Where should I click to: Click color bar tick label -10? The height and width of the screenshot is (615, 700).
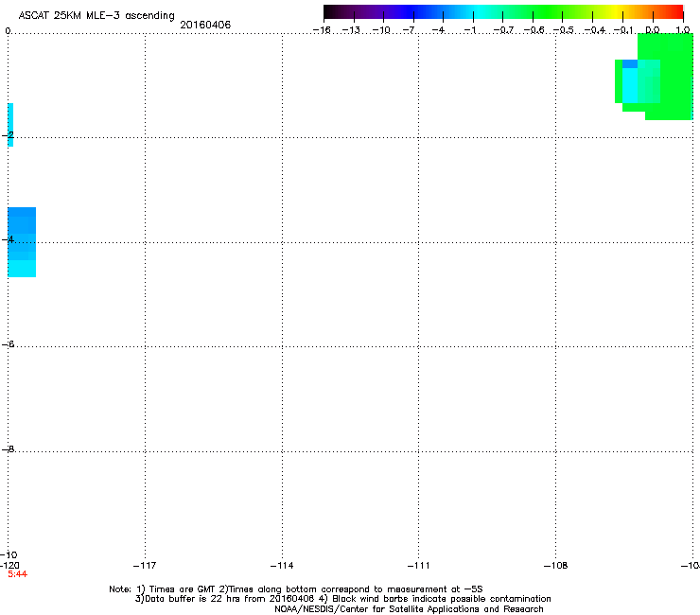(381, 30)
